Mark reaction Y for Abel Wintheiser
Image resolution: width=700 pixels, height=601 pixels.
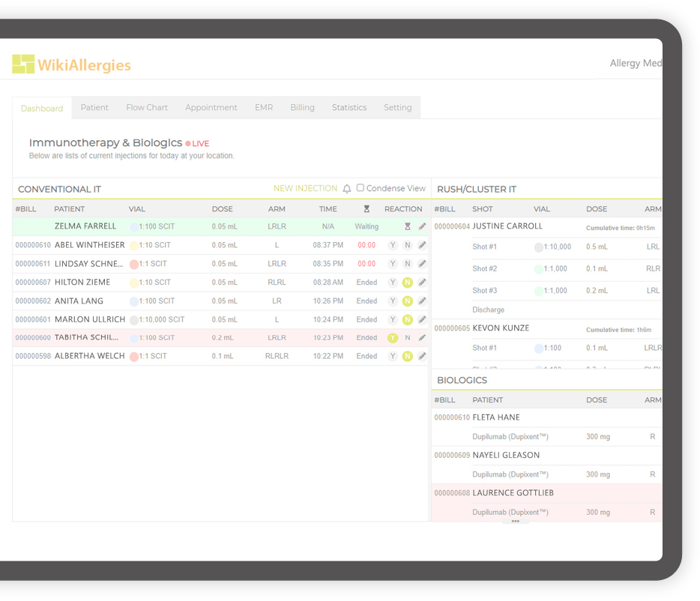coord(392,245)
